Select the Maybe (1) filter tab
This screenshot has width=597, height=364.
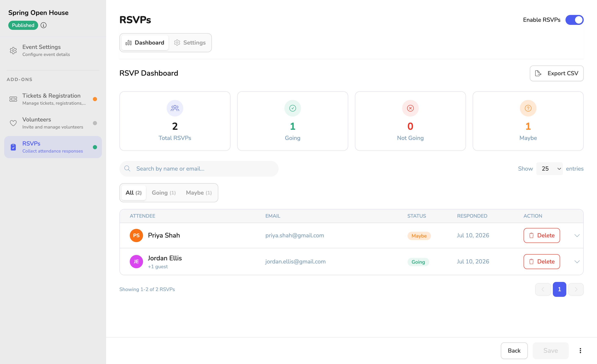[x=199, y=193]
